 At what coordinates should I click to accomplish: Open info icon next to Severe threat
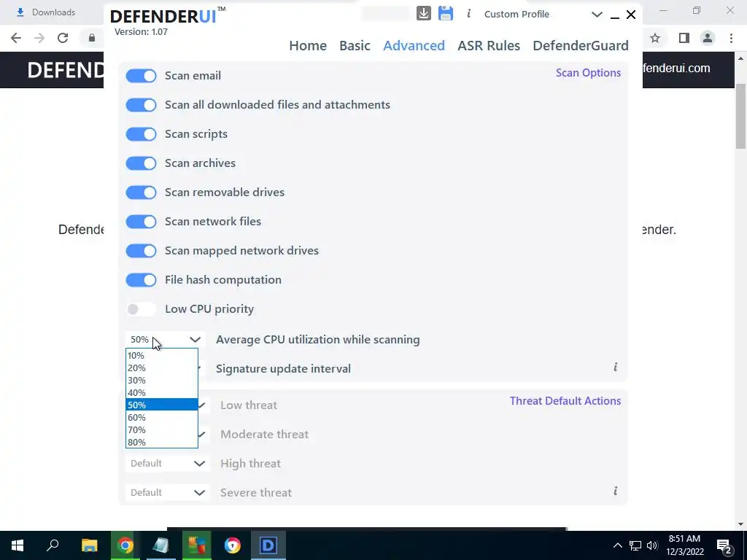[x=616, y=491]
